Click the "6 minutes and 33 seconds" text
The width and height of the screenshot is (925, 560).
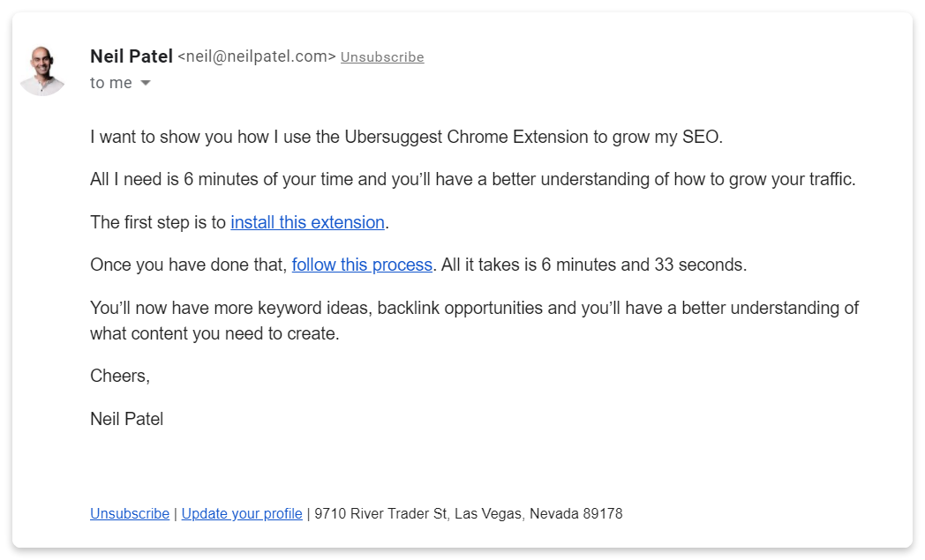coord(643,265)
